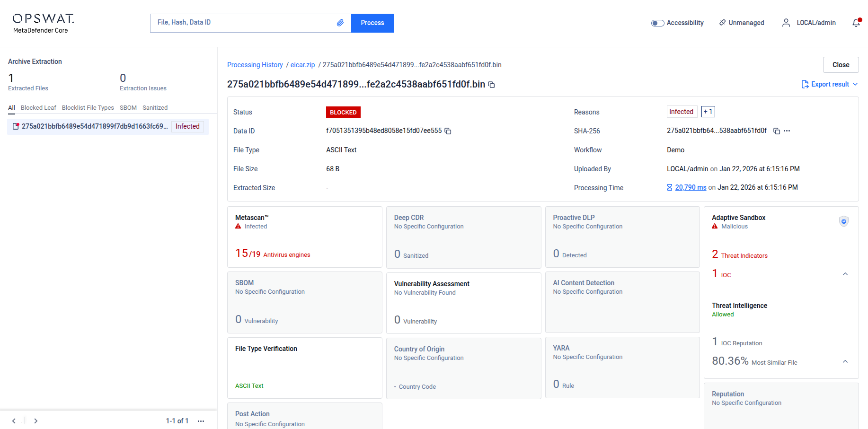Open pagination more options ellipsis
868x429 pixels.
(x=201, y=421)
